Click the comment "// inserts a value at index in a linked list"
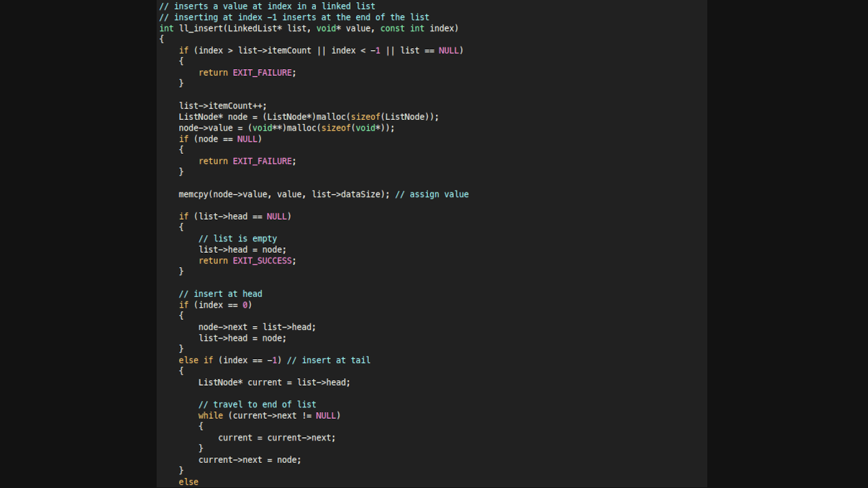Screen dimensions: 868x488 (x=267, y=6)
